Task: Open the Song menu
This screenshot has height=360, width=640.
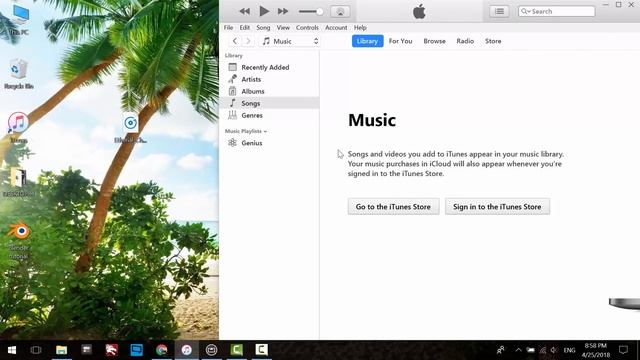Action: click(263, 28)
